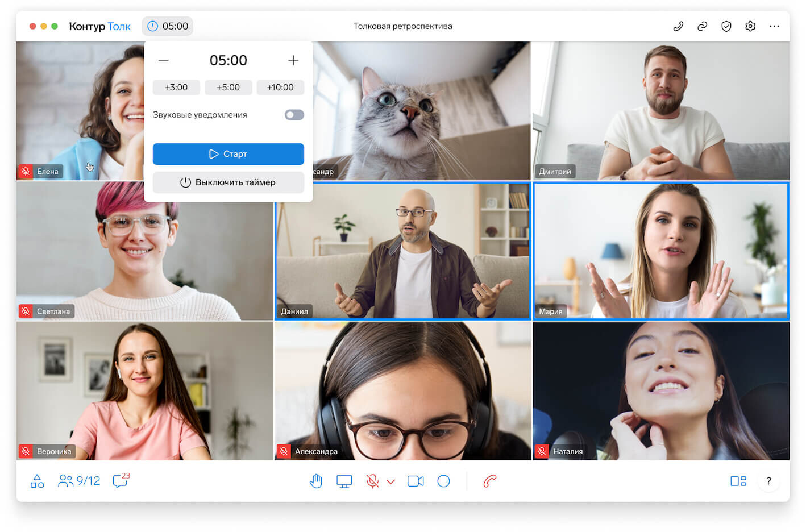Screen dimensions: 806x532
Task: Expand microphone options chevron
Action: tap(390, 482)
